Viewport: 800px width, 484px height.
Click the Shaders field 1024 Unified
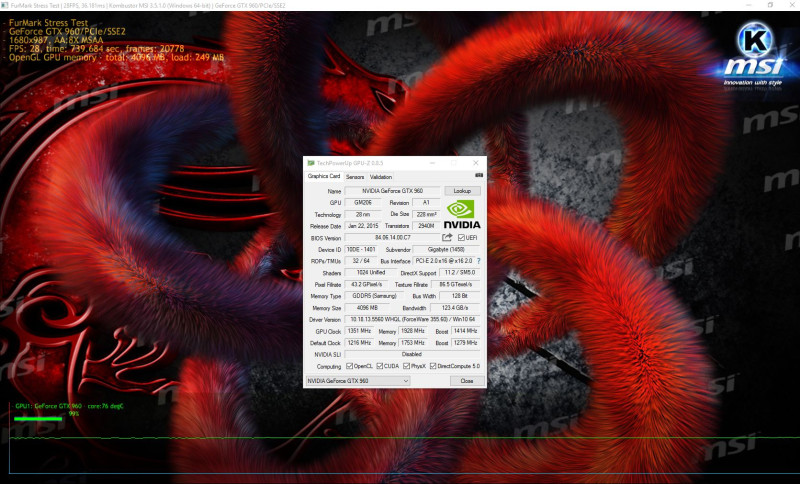click(x=370, y=272)
